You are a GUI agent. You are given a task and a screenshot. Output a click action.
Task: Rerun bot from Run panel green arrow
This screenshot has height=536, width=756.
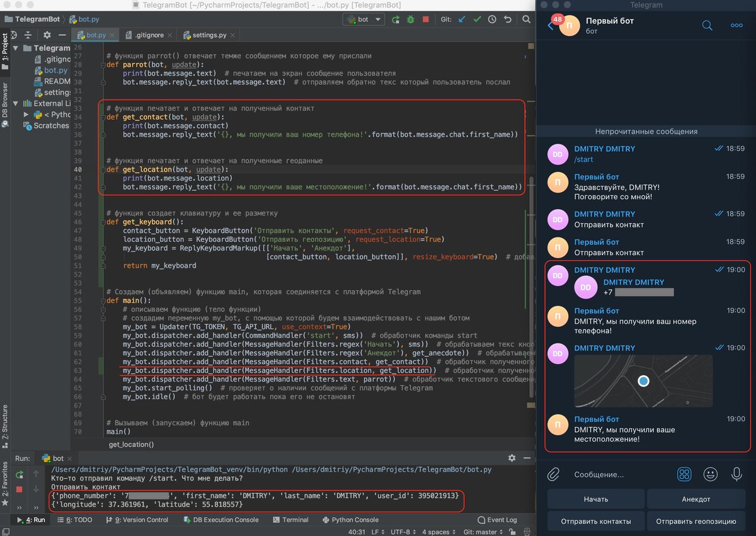(20, 474)
